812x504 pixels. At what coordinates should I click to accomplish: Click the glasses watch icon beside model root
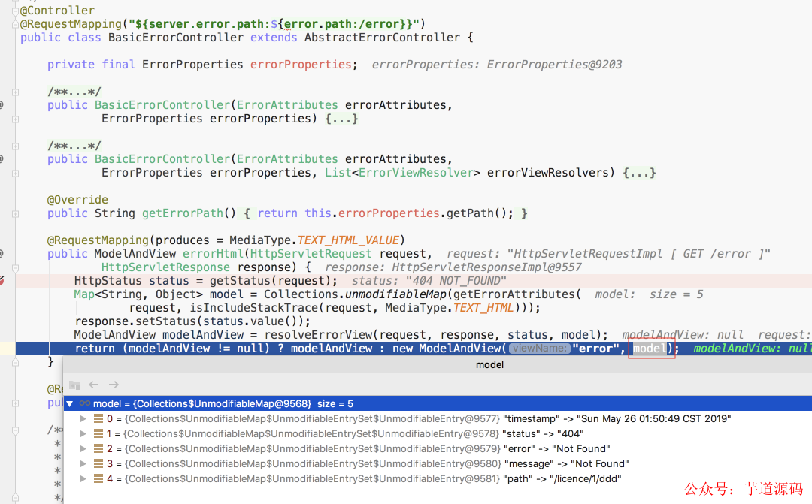pos(85,403)
